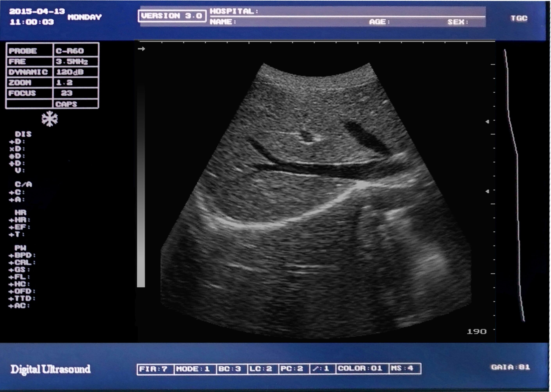551x392 pixels.
Task: Click the lower focus marker triangle
Action: coord(487,191)
